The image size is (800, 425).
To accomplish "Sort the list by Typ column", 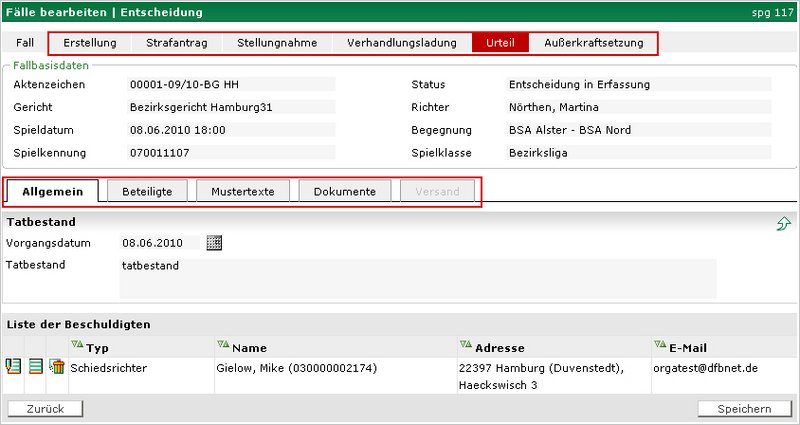I will pos(76,346).
